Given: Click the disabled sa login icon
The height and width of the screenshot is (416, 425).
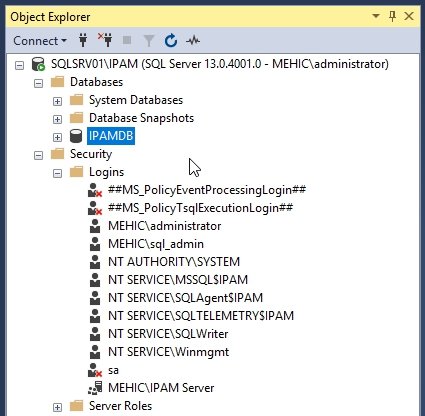Looking at the screenshot, I should (x=95, y=370).
